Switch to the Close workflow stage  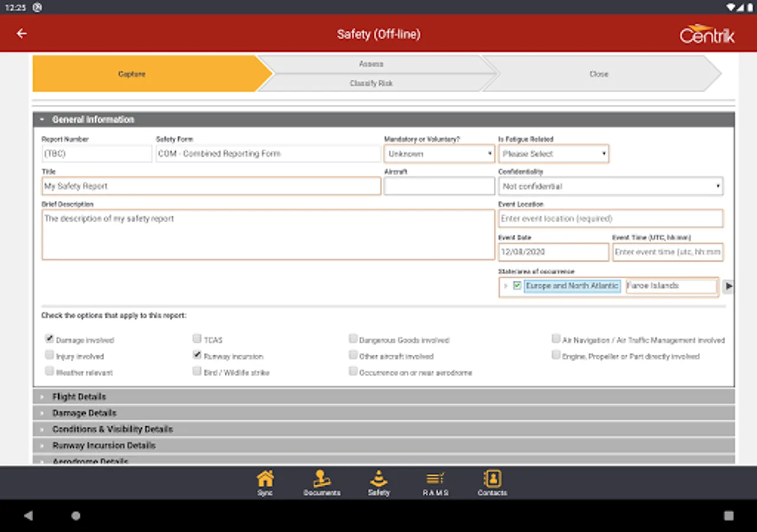(599, 74)
